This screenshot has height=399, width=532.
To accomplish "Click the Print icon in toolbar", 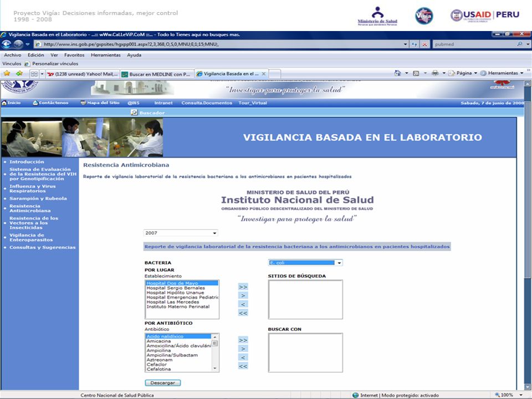I will point(435,73).
